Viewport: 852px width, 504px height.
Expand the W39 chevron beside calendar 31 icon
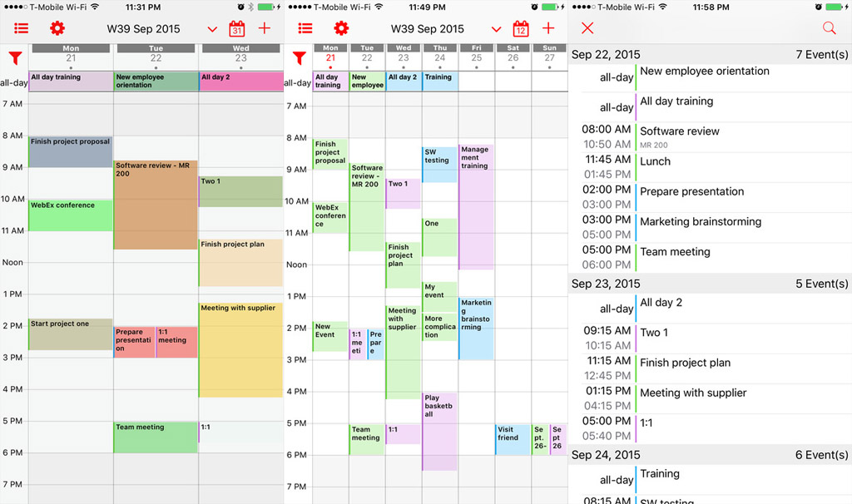(212, 29)
